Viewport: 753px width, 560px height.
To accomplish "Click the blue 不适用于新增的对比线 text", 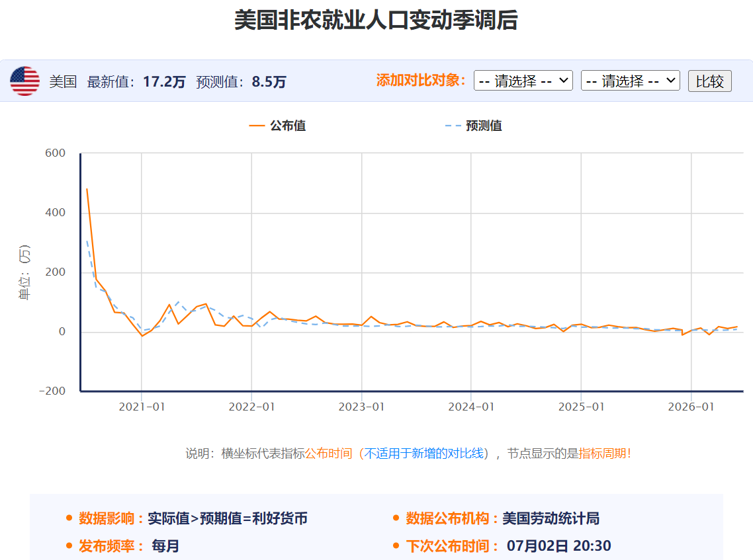I will (x=423, y=454).
